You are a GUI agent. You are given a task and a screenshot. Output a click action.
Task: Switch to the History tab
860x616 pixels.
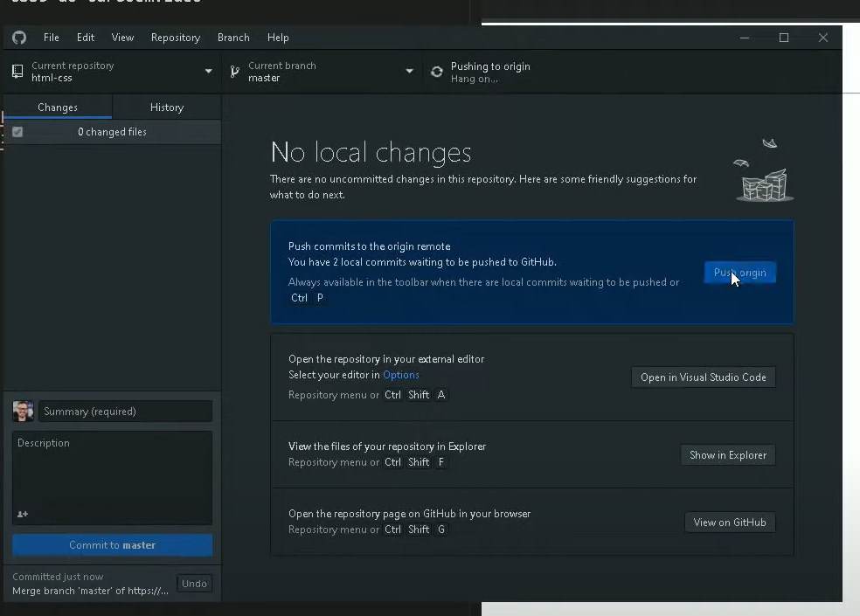coord(167,107)
